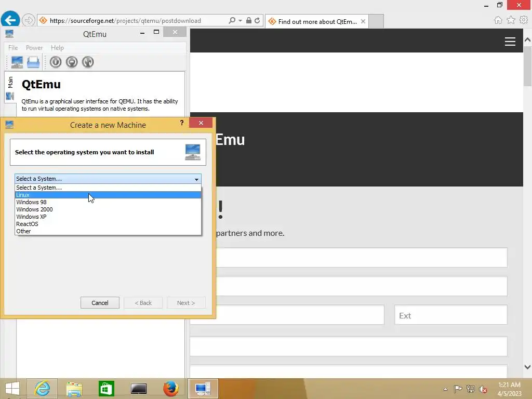532x399 pixels.
Task: Click the stop machine icon in QtEmu toolbar
Action: click(x=72, y=62)
